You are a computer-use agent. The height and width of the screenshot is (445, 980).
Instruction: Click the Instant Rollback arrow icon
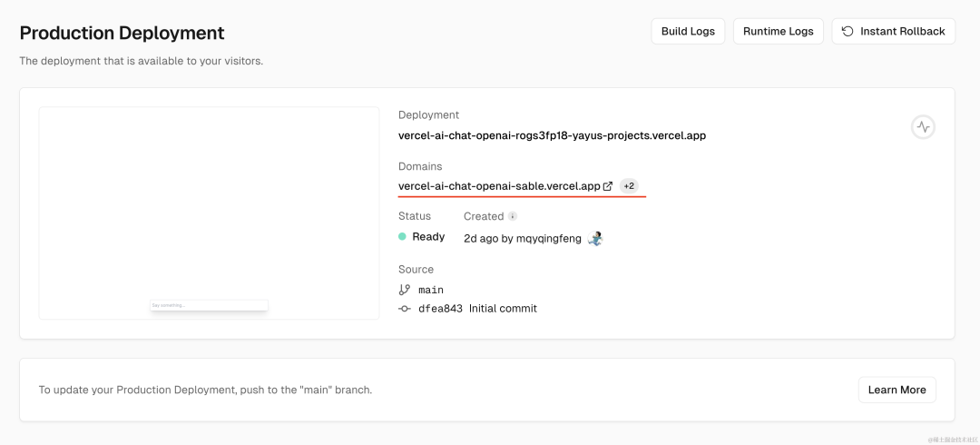(x=848, y=31)
